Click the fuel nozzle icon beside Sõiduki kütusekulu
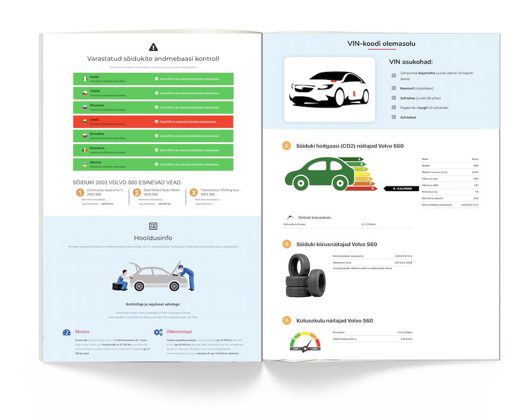This screenshot has height=417, width=532. click(x=290, y=217)
